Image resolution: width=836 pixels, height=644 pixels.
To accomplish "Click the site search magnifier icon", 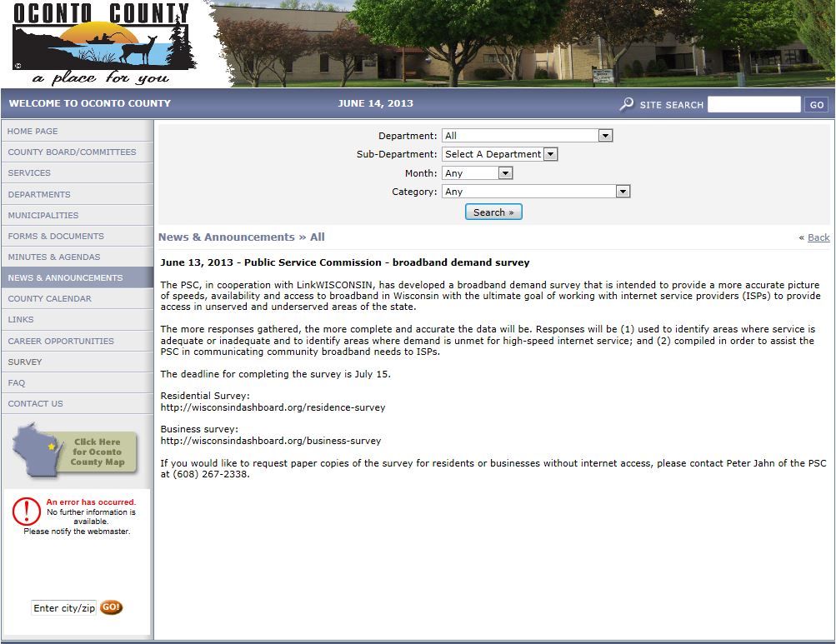I will [x=627, y=104].
